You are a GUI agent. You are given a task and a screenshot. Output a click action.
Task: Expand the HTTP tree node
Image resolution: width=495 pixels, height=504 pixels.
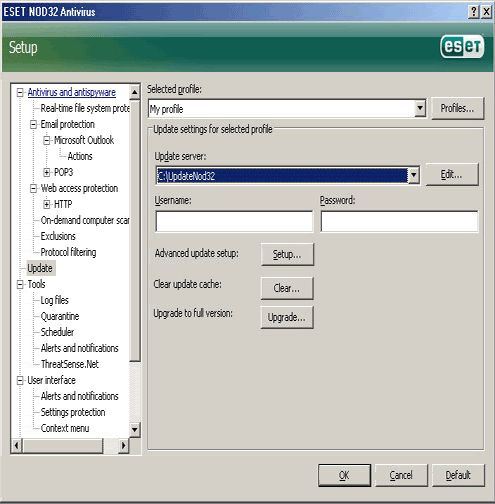click(x=47, y=204)
